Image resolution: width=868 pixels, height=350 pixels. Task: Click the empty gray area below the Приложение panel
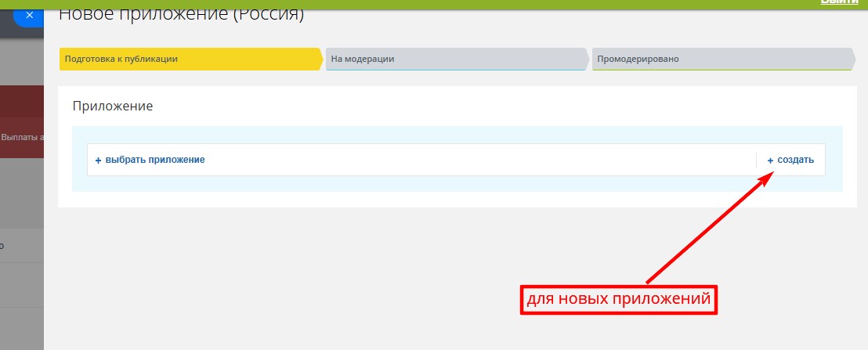pos(313,274)
